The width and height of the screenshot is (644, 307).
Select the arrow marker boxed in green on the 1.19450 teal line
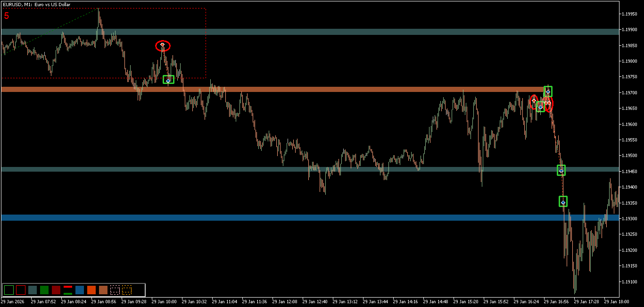[x=561, y=171]
